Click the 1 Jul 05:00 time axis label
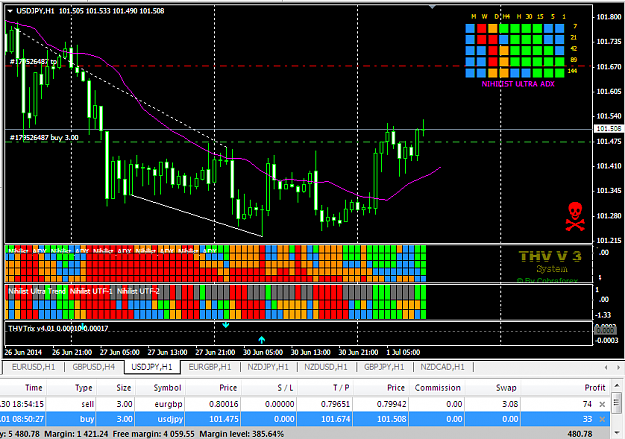The height and width of the screenshot is (439, 625). tap(403, 352)
